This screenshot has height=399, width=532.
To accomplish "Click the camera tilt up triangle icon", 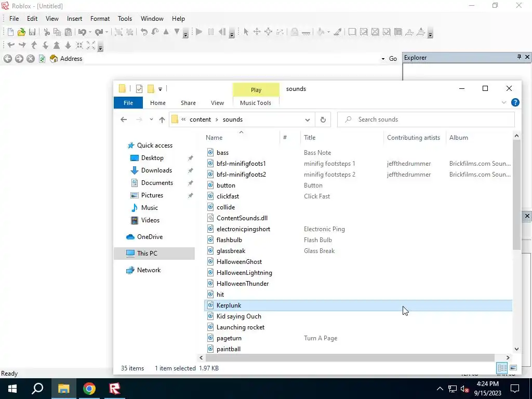I will point(57,45).
